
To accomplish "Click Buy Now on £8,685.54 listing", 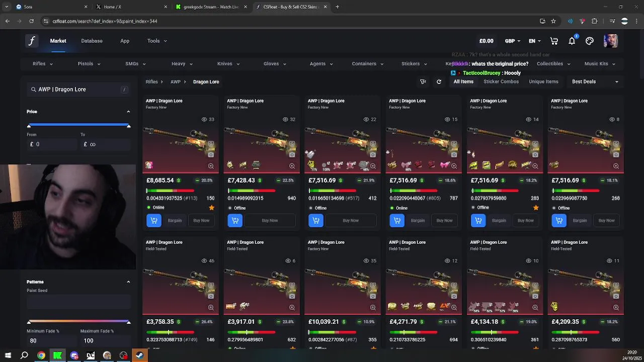I will point(201,220).
